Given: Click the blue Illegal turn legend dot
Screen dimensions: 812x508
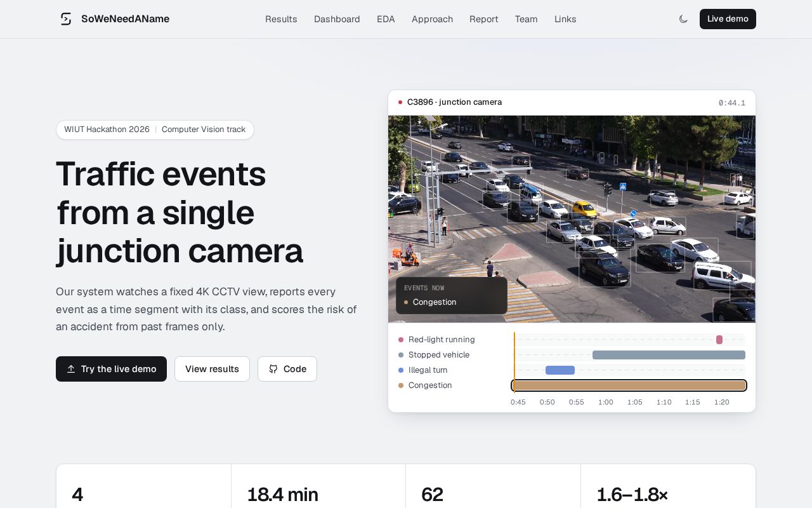Looking at the screenshot, I should [401, 370].
